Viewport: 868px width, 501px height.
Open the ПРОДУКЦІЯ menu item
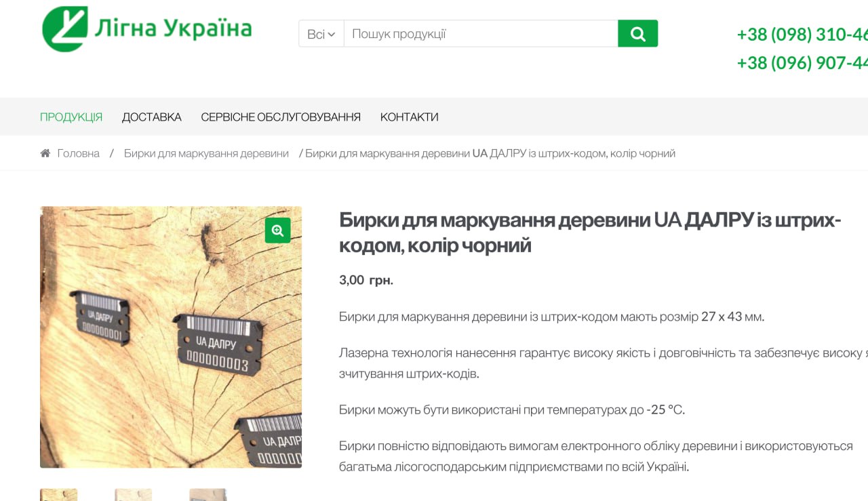click(71, 117)
